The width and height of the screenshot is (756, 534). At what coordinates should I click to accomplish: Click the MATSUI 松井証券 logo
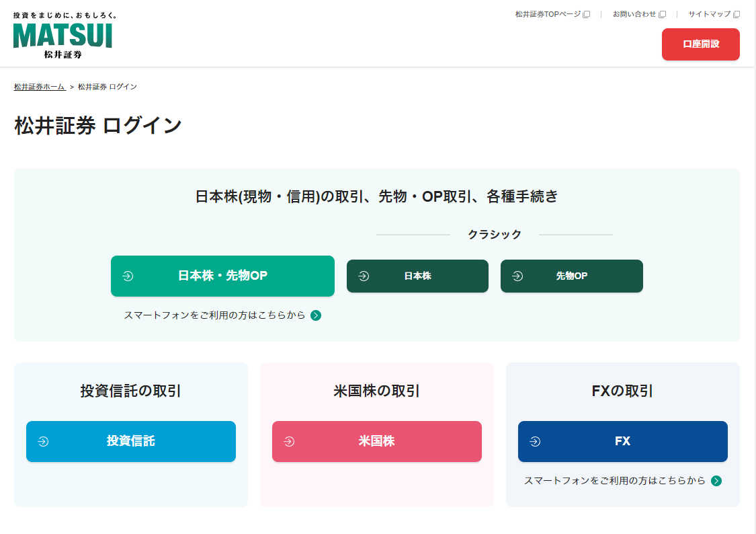[63, 36]
